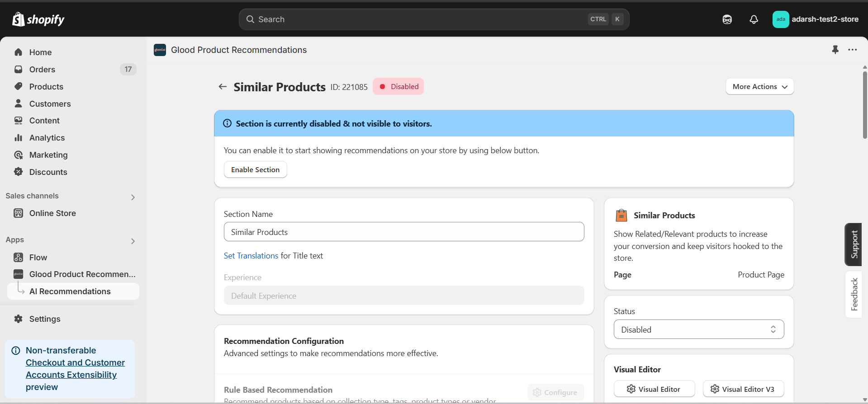Go to Analytics in the sidebar
This screenshot has height=404, width=868.
[47, 138]
